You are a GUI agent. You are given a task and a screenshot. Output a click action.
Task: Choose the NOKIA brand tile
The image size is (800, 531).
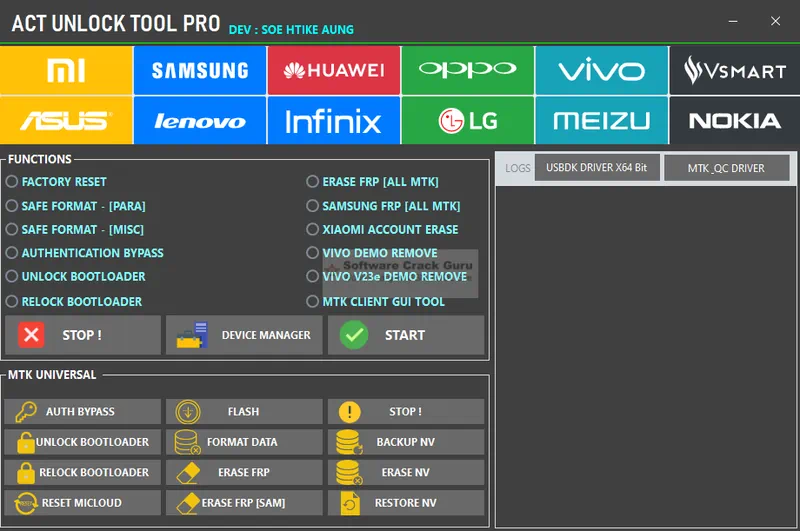[735, 120]
